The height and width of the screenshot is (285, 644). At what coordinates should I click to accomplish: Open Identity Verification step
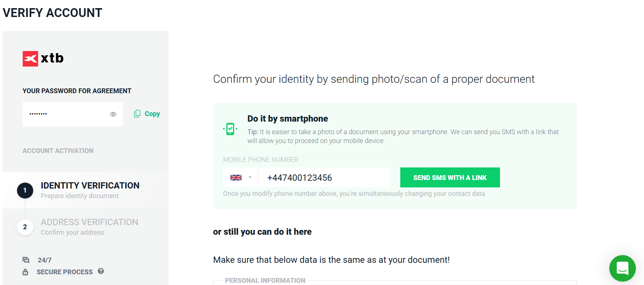coord(90,186)
